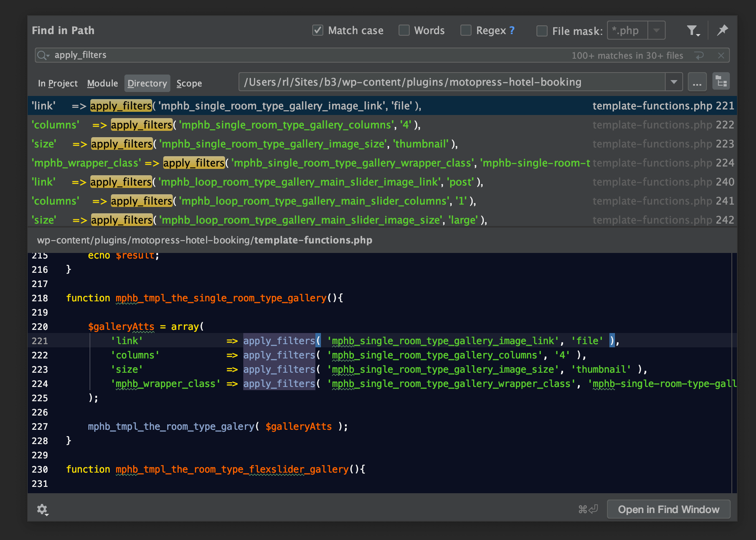
Task: Select the Directory scope tab
Action: click(147, 83)
